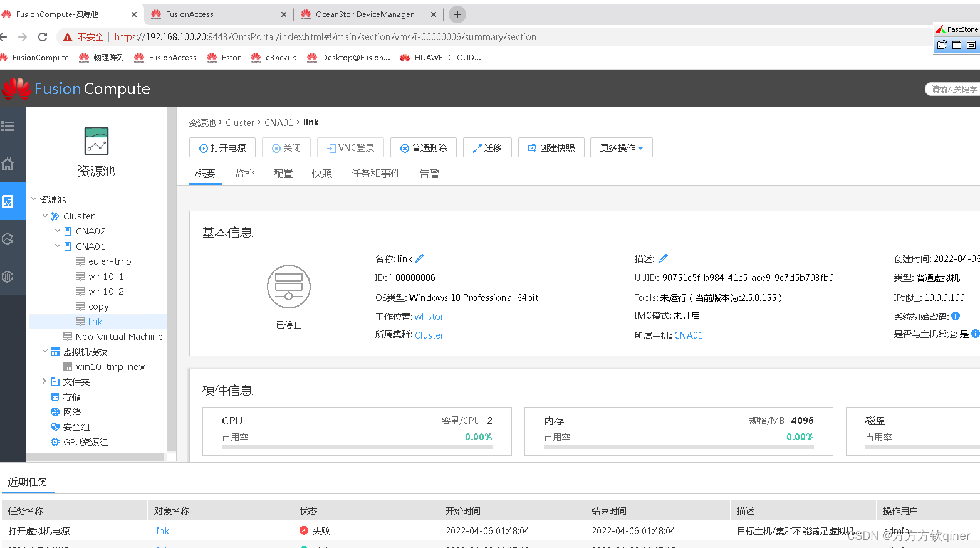This screenshot has height=548, width=980.
Task: Switch to the 快照 tab
Action: pyautogui.click(x=322, y=174)
